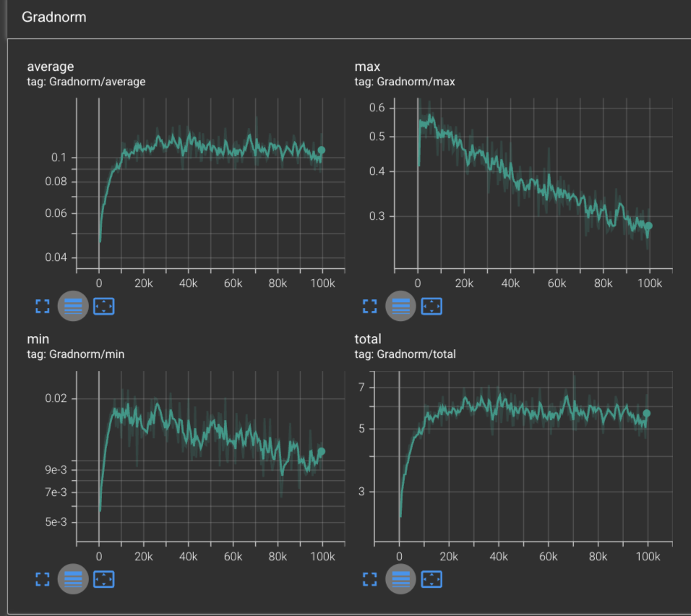The width and height of the screenshot is (691, 616).
Task: Click the 'min' chart title
Action: pos(38,339)
